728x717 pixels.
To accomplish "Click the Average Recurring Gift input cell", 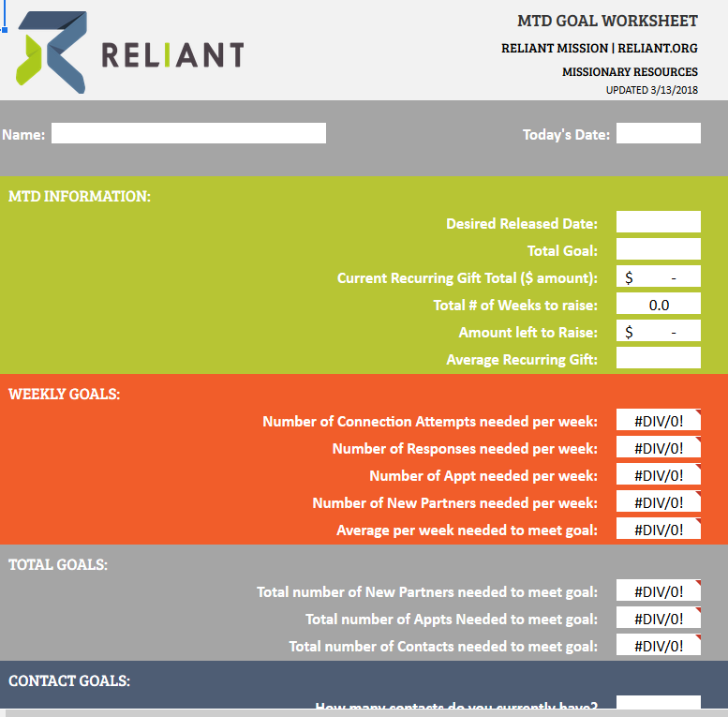I will (x=658, y=358).
